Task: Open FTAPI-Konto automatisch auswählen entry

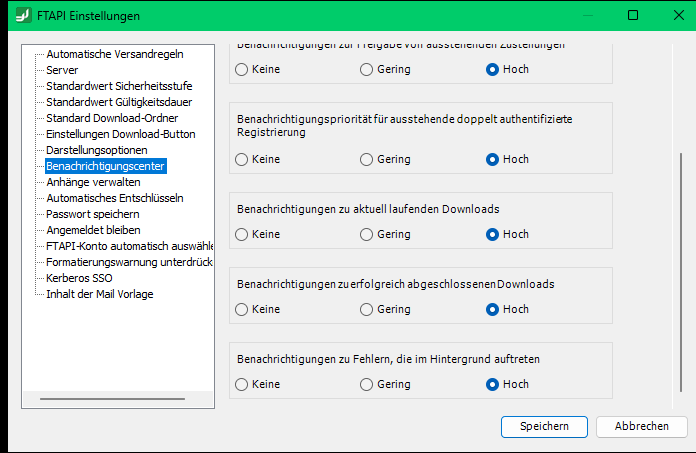Action: tap(130, 246)
